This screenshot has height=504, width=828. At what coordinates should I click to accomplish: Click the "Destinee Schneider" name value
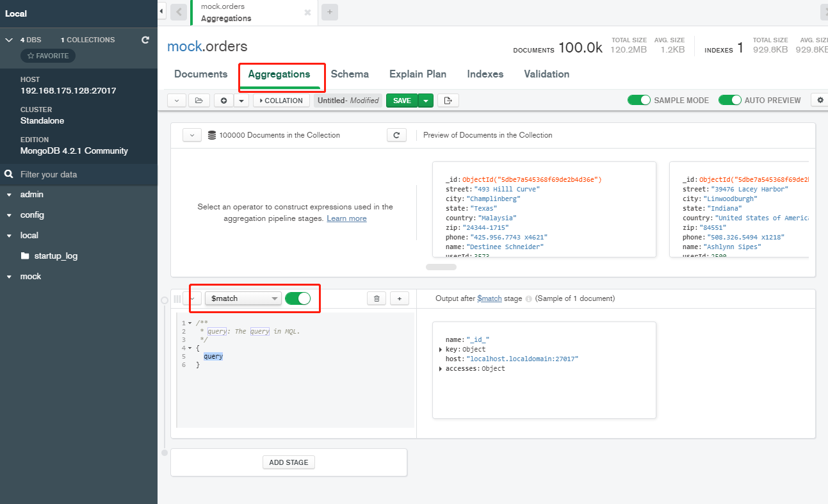[505, 247]
